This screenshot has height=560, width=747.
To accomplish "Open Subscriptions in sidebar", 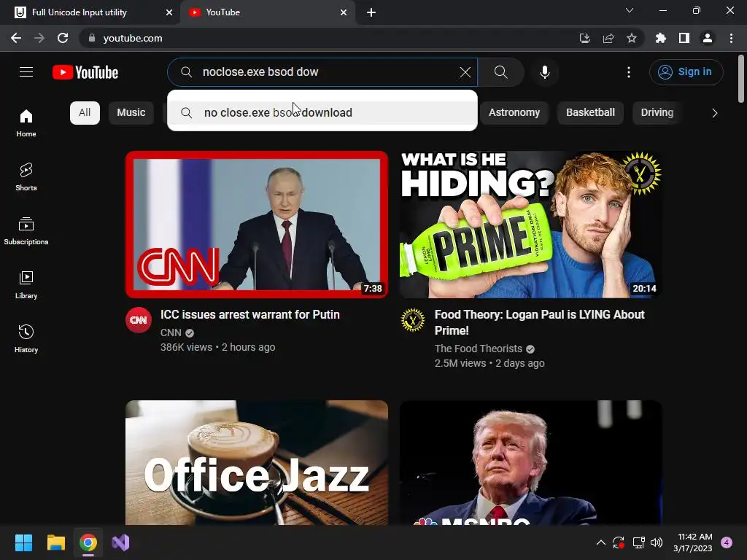I will coord(26,231).
